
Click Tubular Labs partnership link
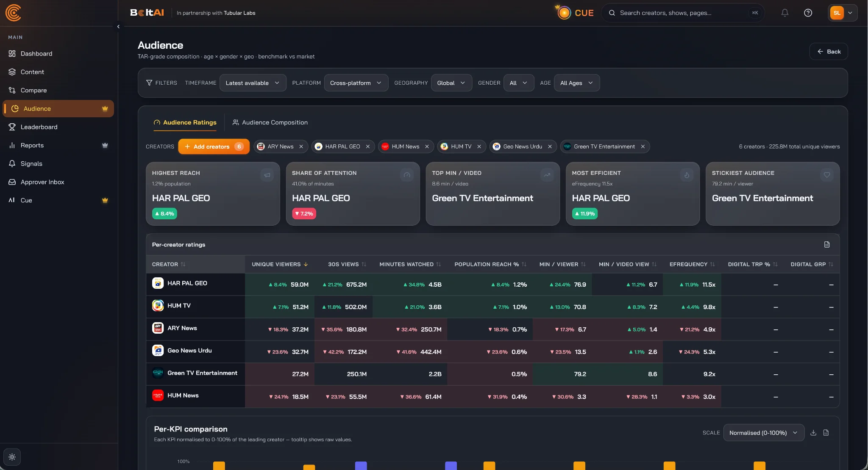pos(239,13)
